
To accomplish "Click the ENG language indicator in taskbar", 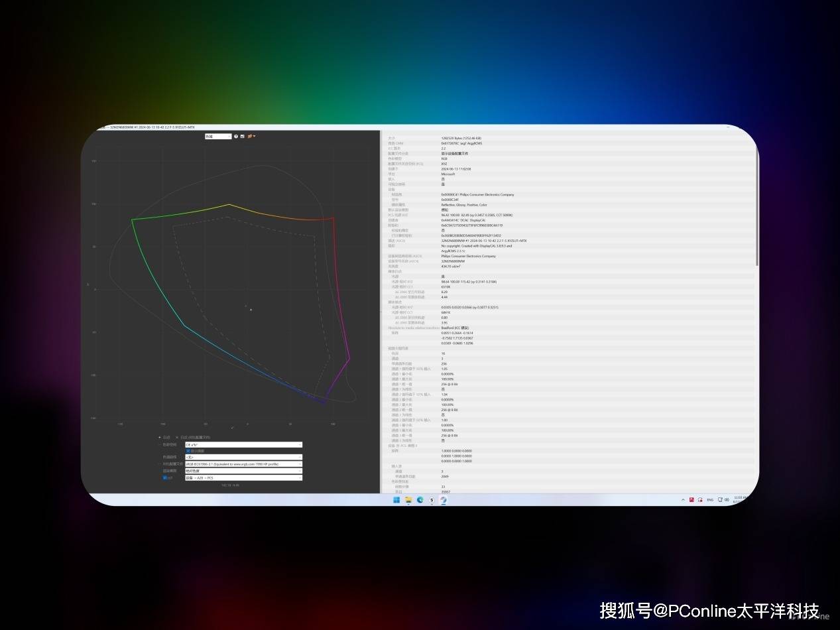I will (x=710, y=499).
